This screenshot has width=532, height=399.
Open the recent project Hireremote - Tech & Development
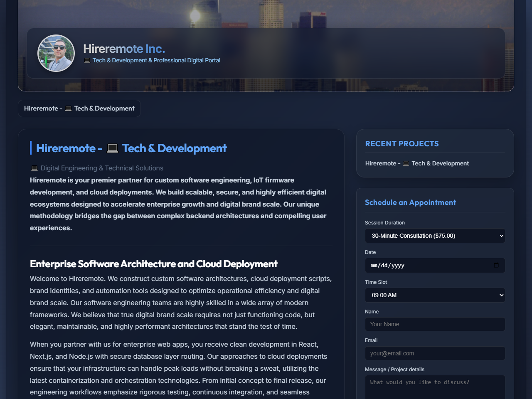pos(417,163)
